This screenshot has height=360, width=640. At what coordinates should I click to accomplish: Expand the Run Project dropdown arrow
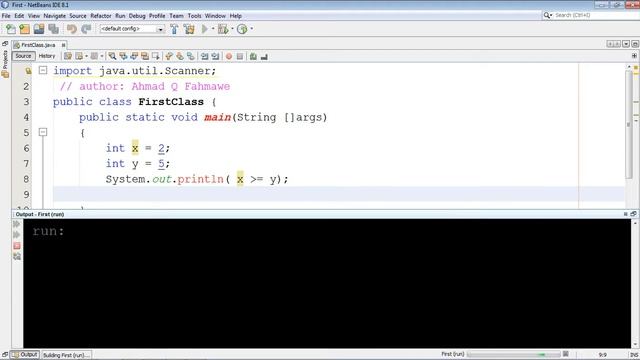213,29
